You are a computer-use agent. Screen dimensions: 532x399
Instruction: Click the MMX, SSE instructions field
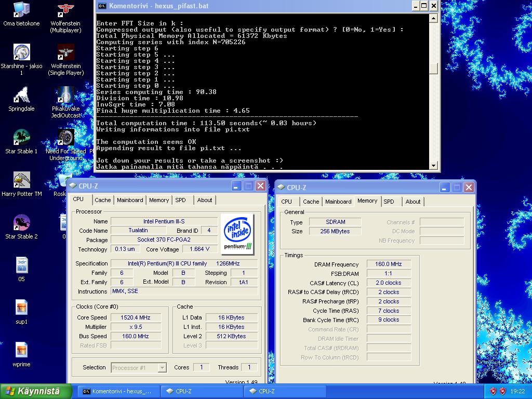184,291
